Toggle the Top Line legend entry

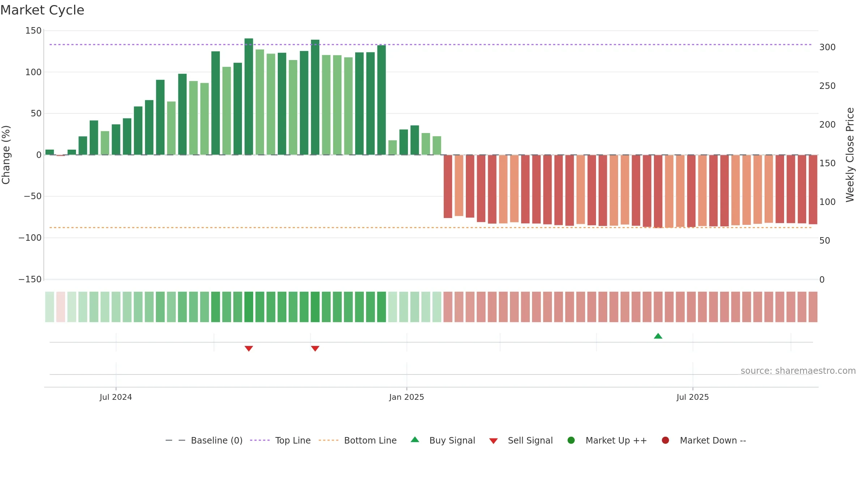pyautogui.click(x=280, y=440)
